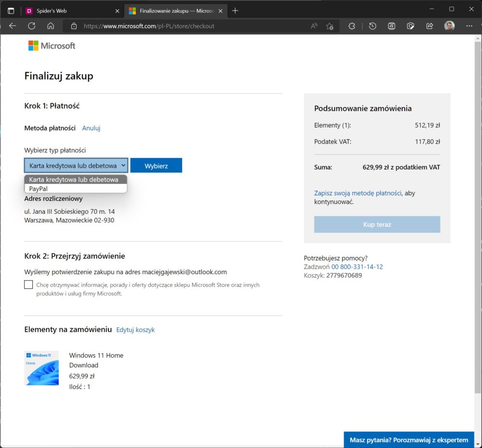Viewport: 482px width, 448px height.
Task: Click the total 629,99 zł z podatkiem VAT
Action: 402,167
